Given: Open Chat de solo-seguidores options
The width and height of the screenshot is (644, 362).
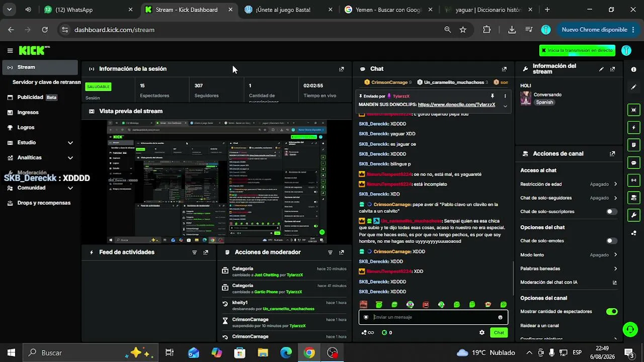Looking at the screenshot, I should 569,198.
